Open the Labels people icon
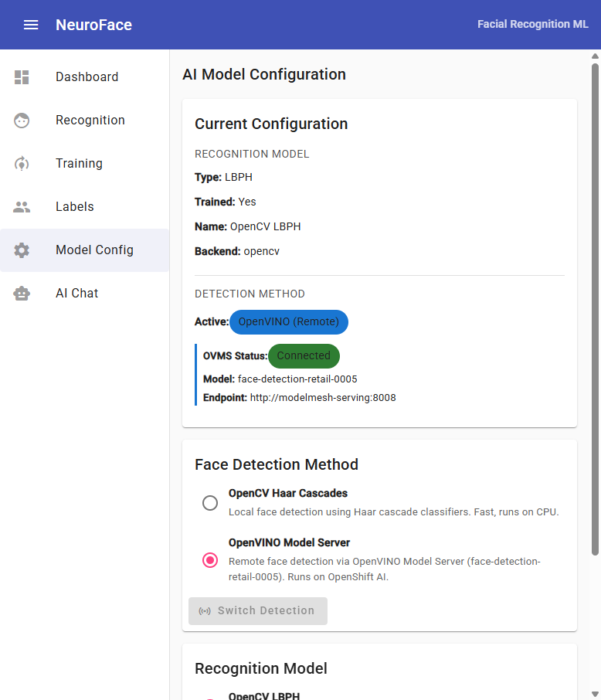601x700 pixels. [22, 207]
